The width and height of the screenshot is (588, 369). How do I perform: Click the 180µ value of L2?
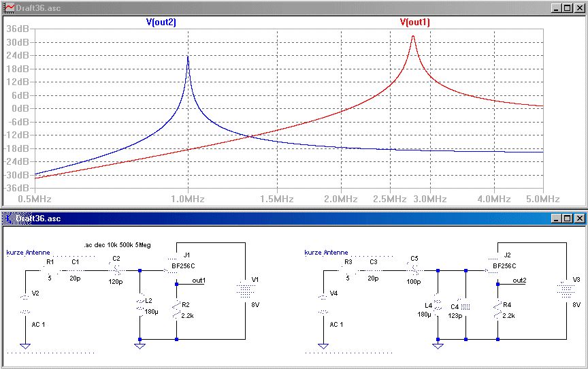click(152, 312)
